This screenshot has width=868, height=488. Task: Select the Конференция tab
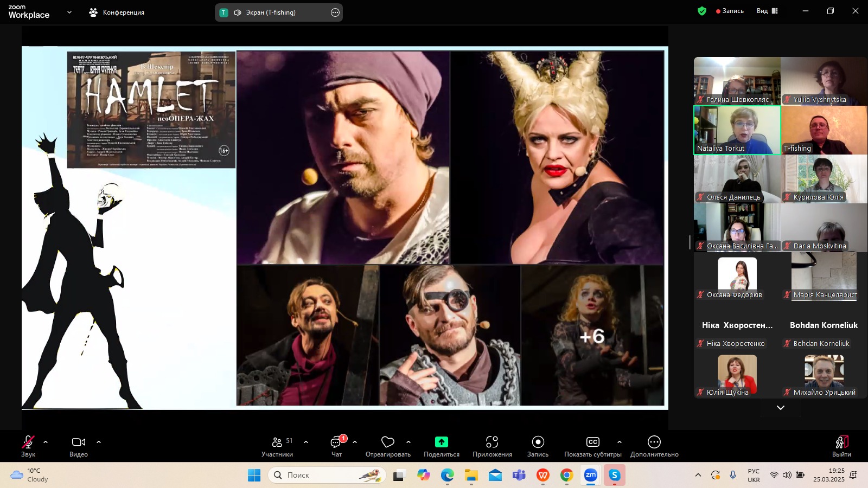pyautogui.click(x=117, y=12)
